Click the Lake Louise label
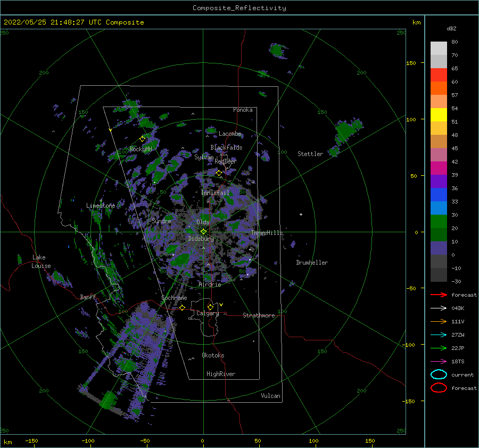479x448 pixels. click(41, 262)
